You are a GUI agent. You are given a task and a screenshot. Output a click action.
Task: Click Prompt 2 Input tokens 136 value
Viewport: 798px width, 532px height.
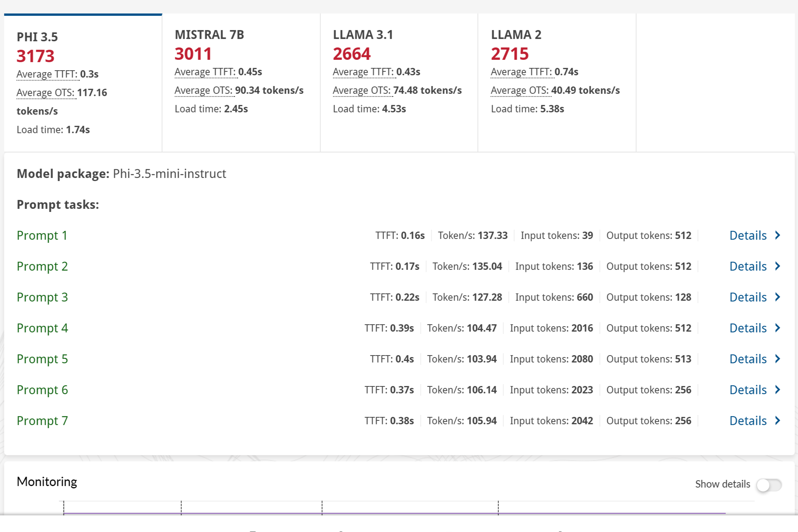(x=585, y=266)
